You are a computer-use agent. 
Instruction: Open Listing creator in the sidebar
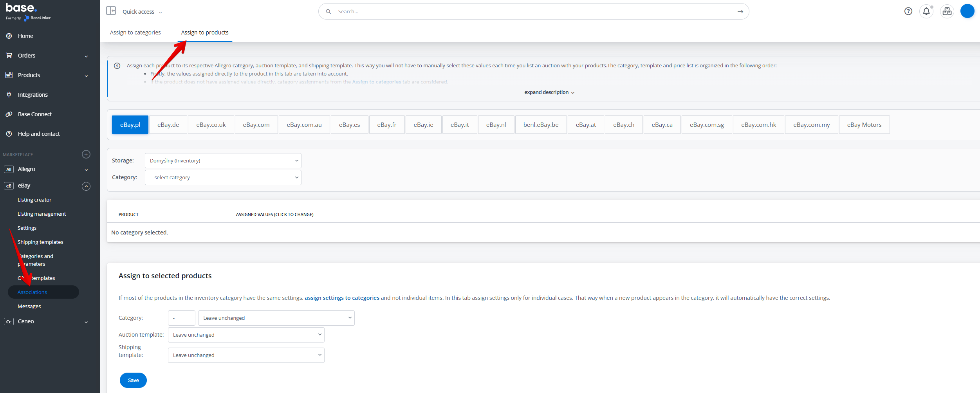click(34, 200)
